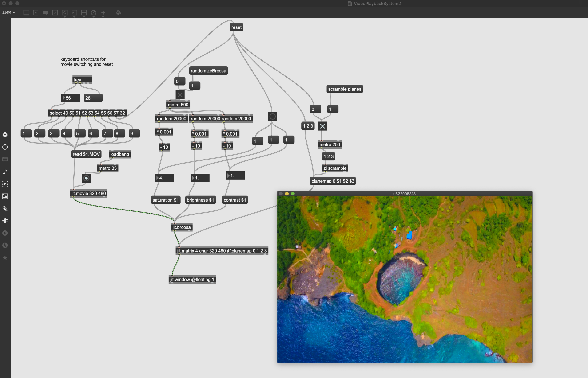This screenshot has height=378, width=588.
Task: Open the plug-ins sidebar icon
Action: (x=5, y=221)
